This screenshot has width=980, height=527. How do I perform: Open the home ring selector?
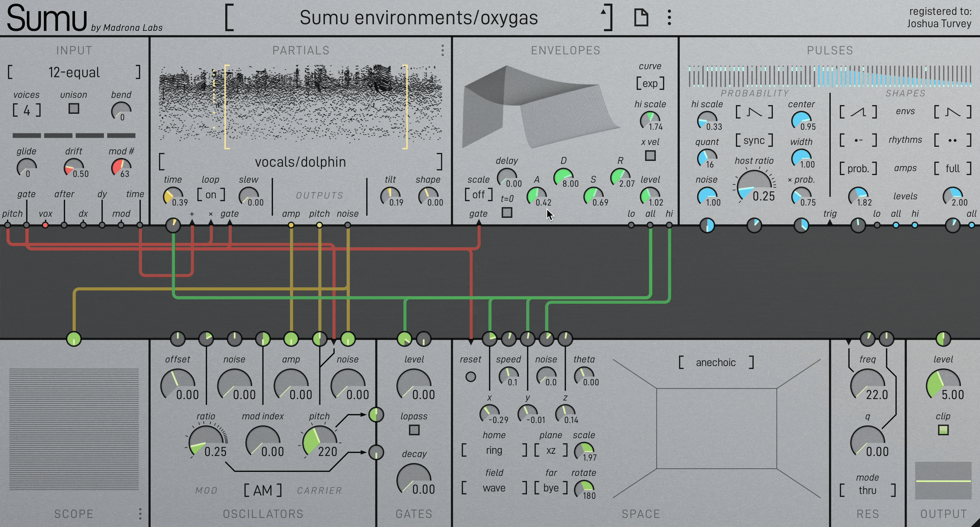(494, 450)
